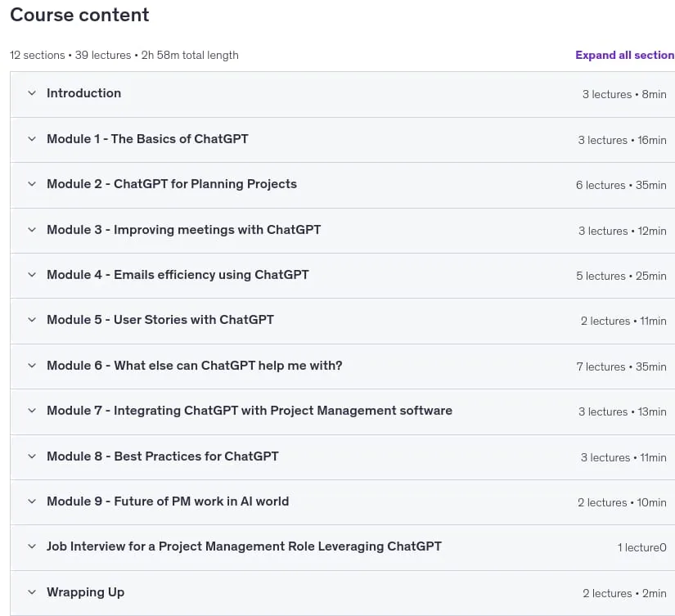Click the 5 lectures 25min label
Screen dimensions: 675x616
(x=621, y=276)
